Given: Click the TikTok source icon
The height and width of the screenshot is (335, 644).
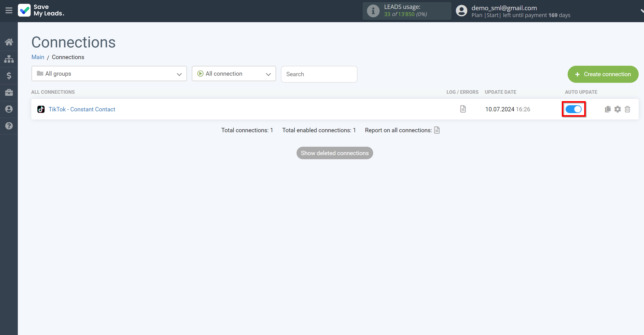Looking at the screenshot, I should point(41,109).
